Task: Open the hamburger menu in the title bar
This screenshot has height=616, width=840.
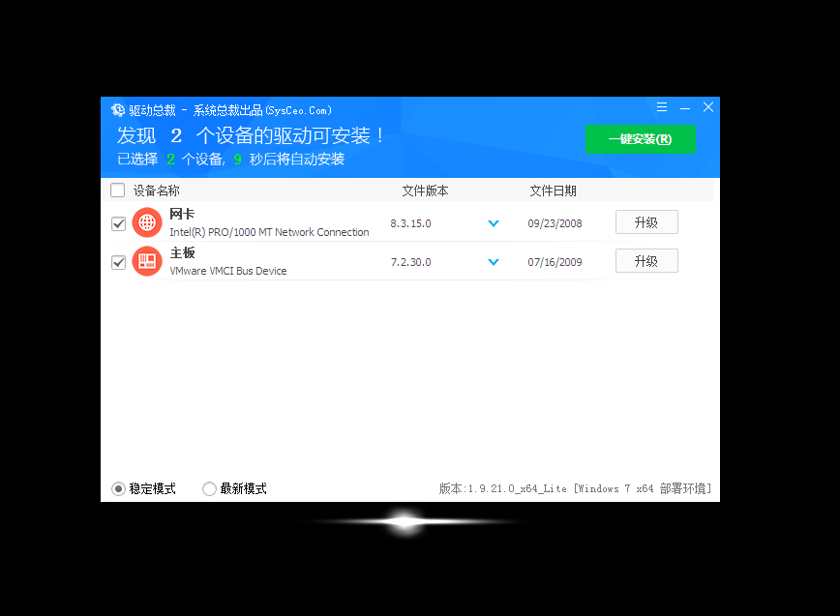Action: pos(662,108)
